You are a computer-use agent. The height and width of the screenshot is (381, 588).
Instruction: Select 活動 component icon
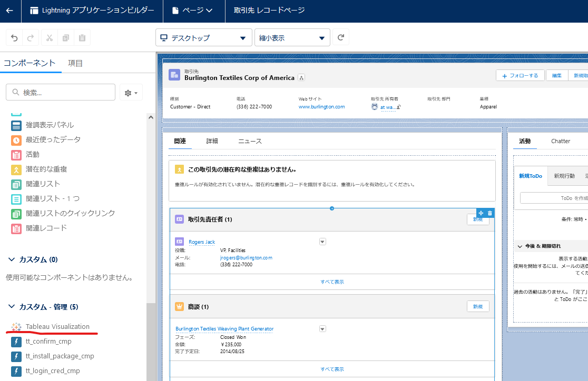click(16, 155)
